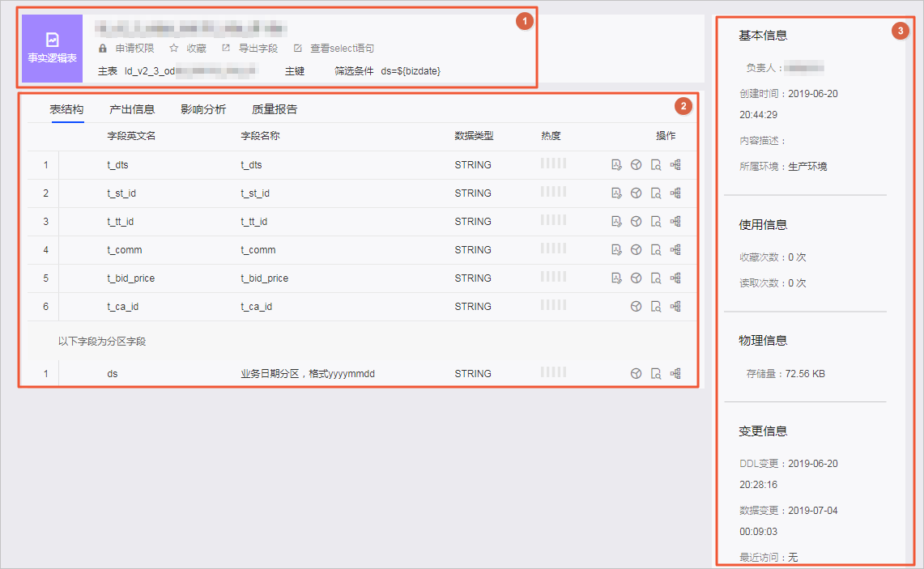Open pie chart icon for t_st_id

pyautogui.click(x=636, y=193)
